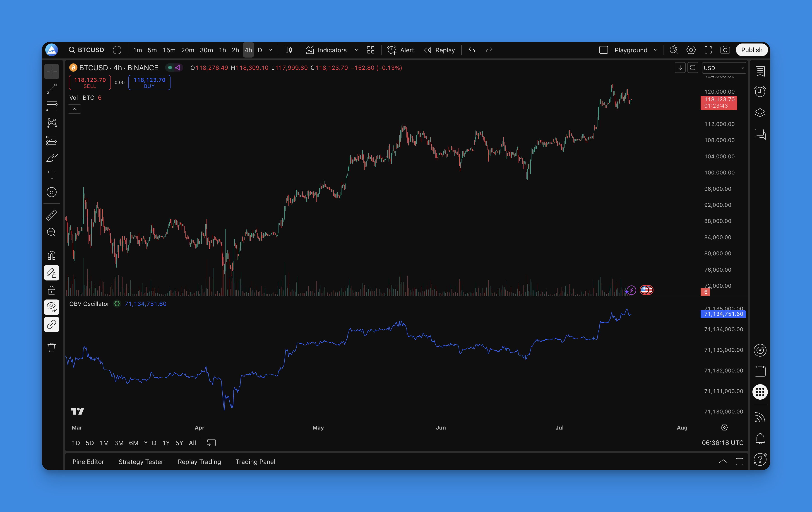The height and width of the screenshot is (512, 812).
Task: Open the forecasting and measurement tools
Action: click(x=52, y=141)
